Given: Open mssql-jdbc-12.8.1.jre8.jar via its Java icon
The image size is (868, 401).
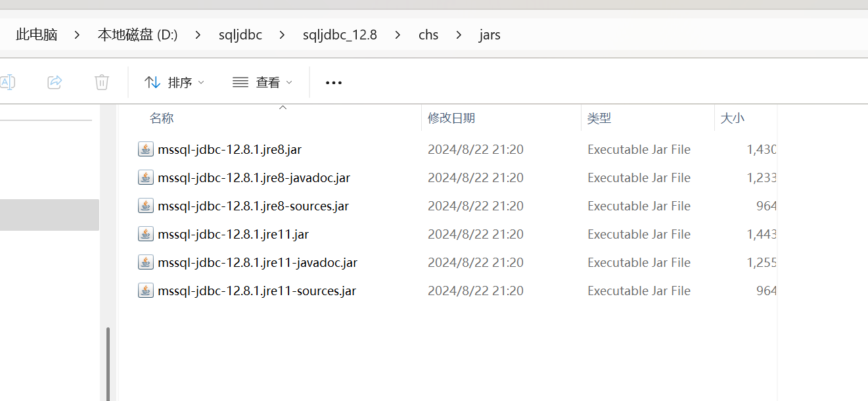Looking at the screenshot, I should coord(145,149).
